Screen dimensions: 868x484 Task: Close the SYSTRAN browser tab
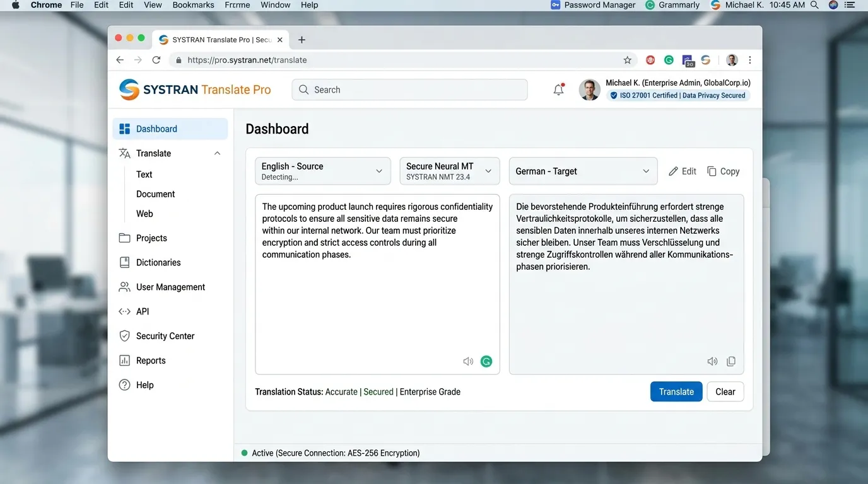coord(280,40)
